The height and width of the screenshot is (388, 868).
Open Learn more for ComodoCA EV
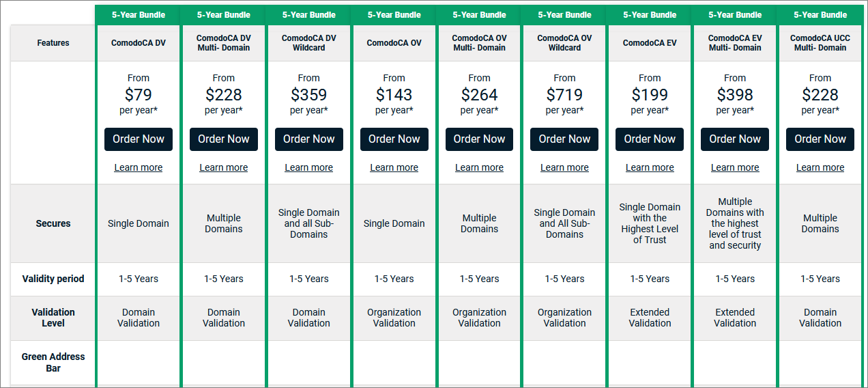(x=650, y=167)
